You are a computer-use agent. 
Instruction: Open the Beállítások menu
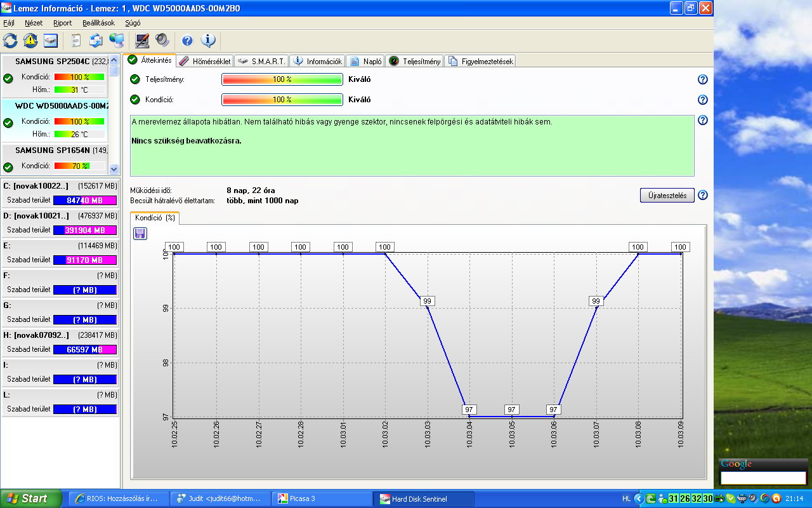tap(99, 23)
